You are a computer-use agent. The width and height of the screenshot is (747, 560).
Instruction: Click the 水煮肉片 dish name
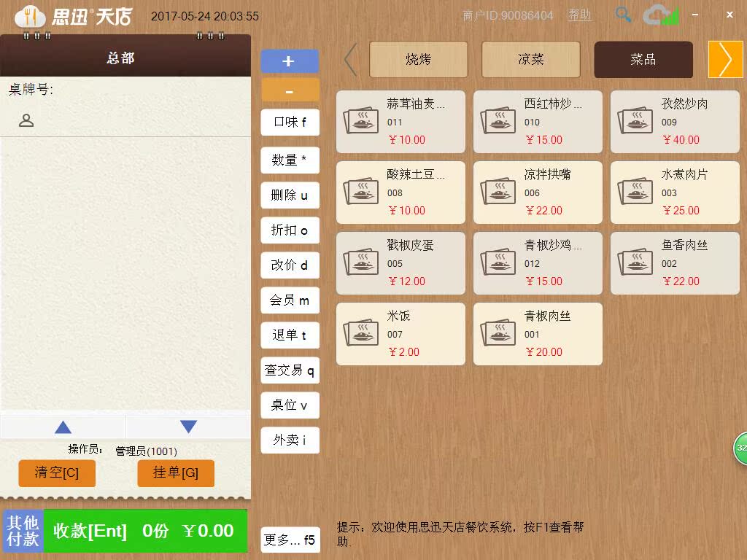click(x=684, y=174)
